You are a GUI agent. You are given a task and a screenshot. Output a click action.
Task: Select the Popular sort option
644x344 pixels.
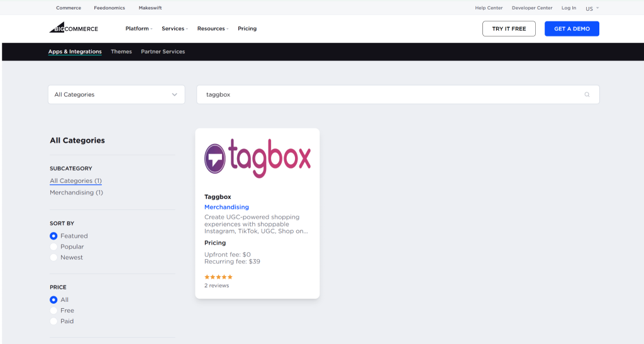pyautogui.click(x=53, y=247)
